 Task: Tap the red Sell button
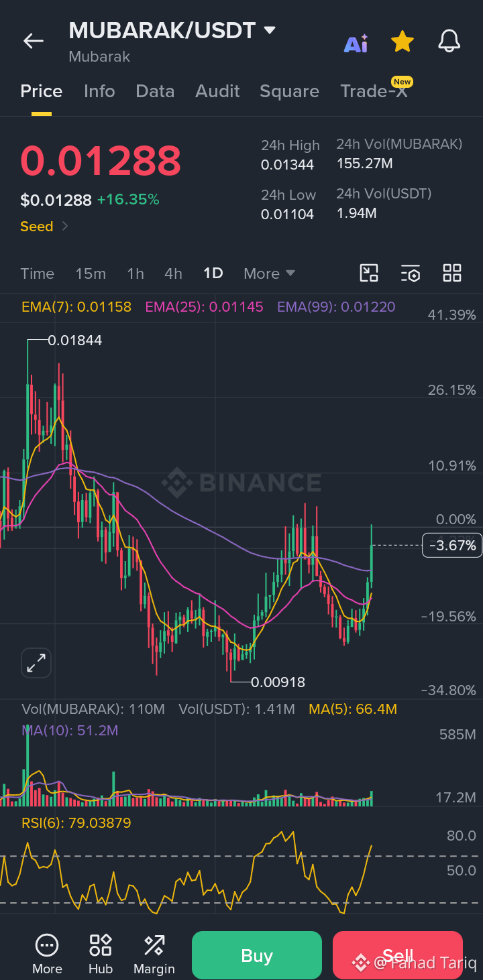coord(398,955)
